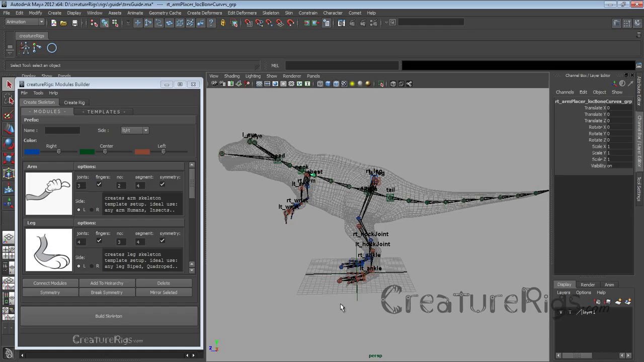Toggle the Leg symmetry checkbox

pyautogui.click(x=162, y=241)
